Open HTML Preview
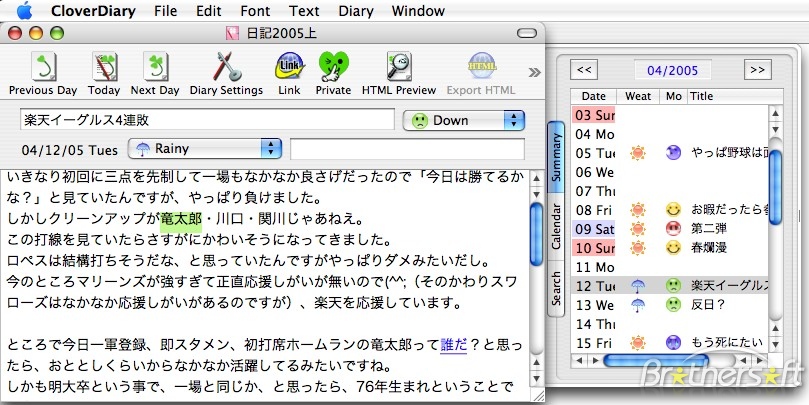The width and height of the screenshot is (809, 405). coord(398,74)
